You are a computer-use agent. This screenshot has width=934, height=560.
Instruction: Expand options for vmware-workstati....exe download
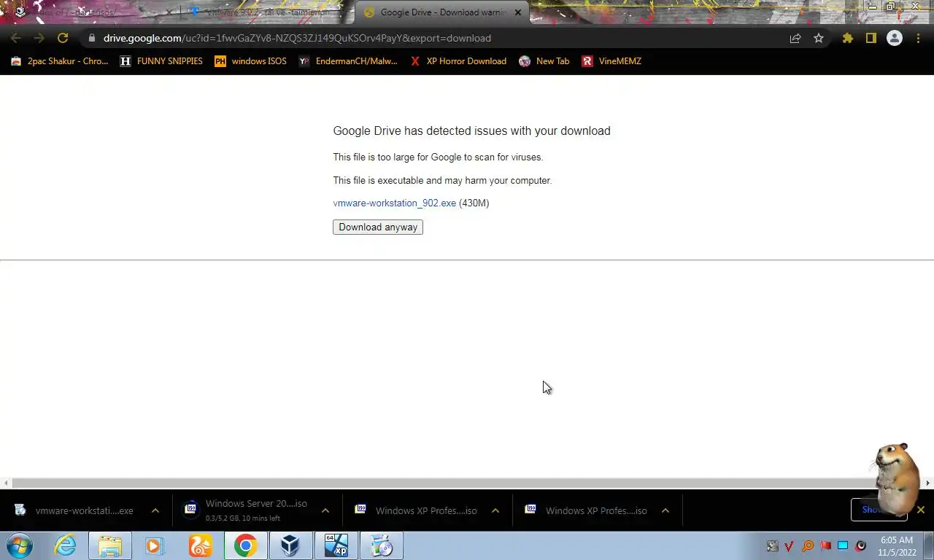[155, 510]
